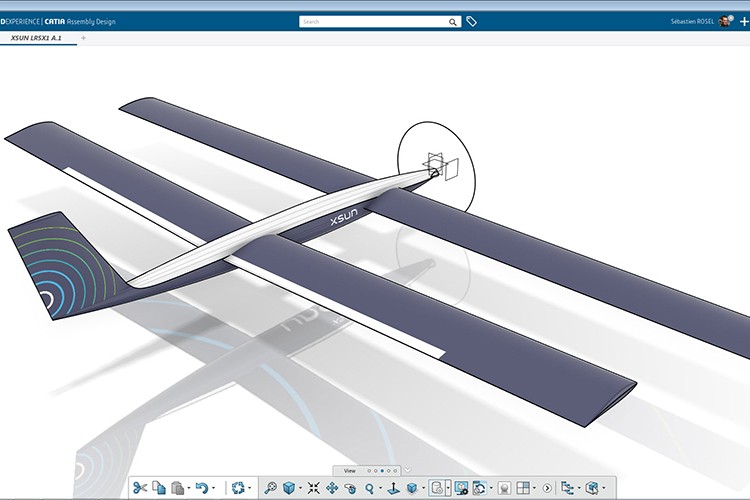Select the Pan four-arrow tool
The height and width of the screenshot is (500, 750).
[x=332, y=488]
